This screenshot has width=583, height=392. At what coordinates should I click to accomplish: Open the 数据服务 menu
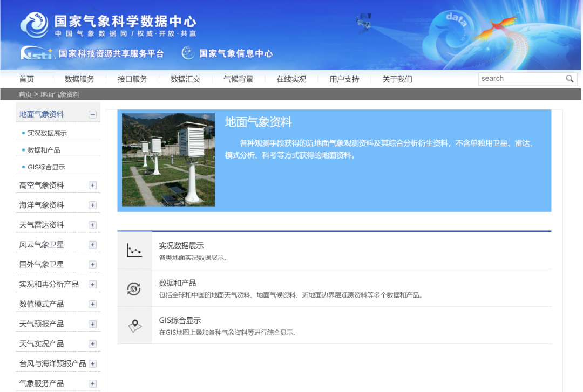pos(78,79)
